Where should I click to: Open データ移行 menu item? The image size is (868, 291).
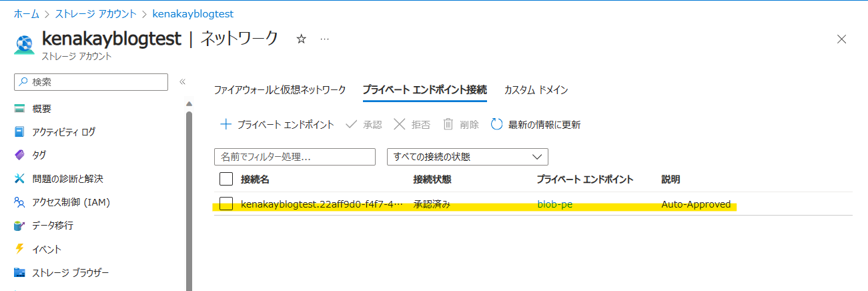53,226
